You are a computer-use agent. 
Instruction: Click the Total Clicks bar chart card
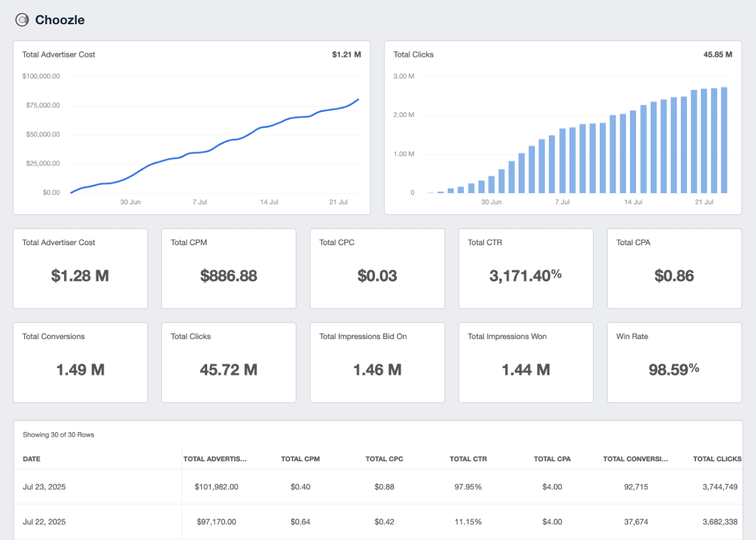pyautogui.click(x=562, y=127)
